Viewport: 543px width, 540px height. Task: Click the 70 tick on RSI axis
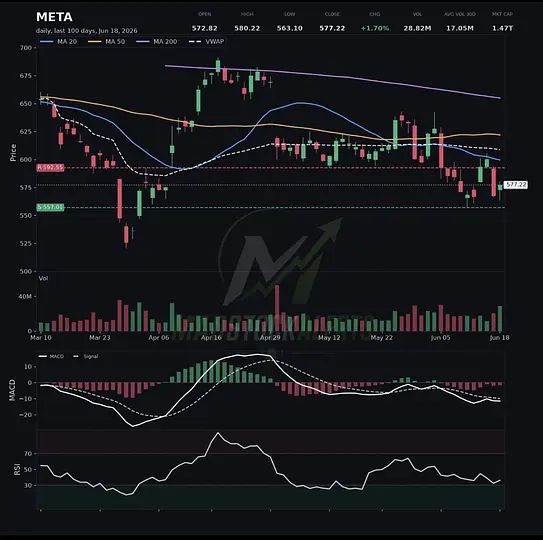pos(28,454)
